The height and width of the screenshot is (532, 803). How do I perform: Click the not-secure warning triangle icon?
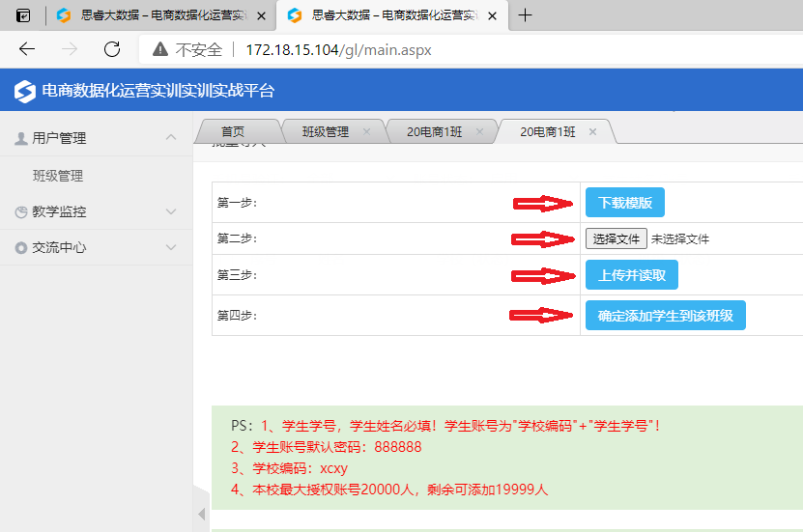coord(160,50)
